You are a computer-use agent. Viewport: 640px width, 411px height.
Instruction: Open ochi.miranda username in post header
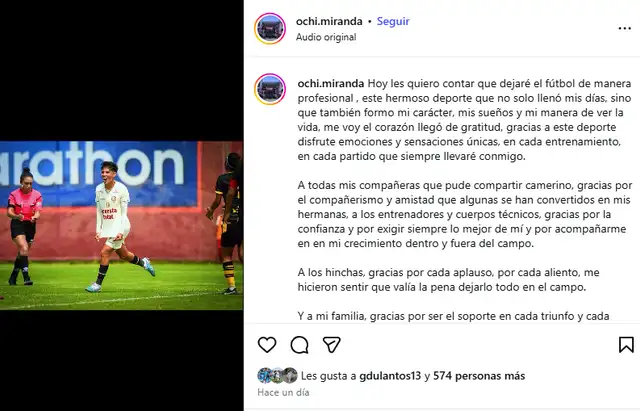click(x=329, y=21)
